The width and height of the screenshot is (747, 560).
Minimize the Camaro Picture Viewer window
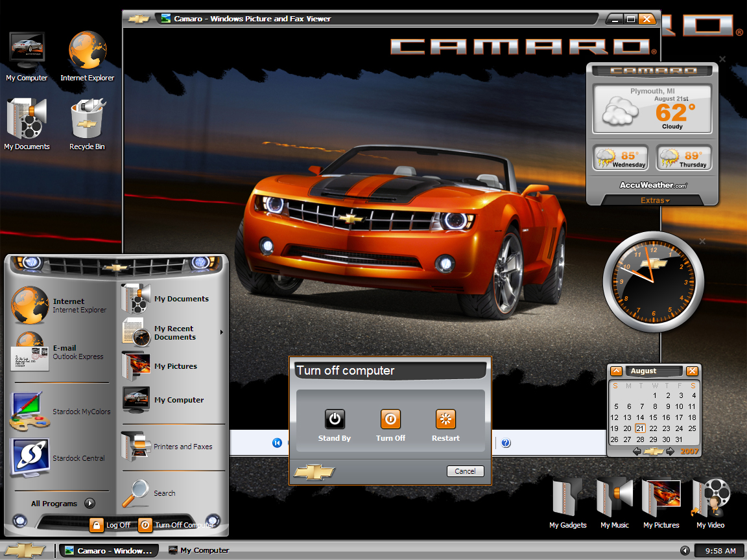(x=615, y=19)
